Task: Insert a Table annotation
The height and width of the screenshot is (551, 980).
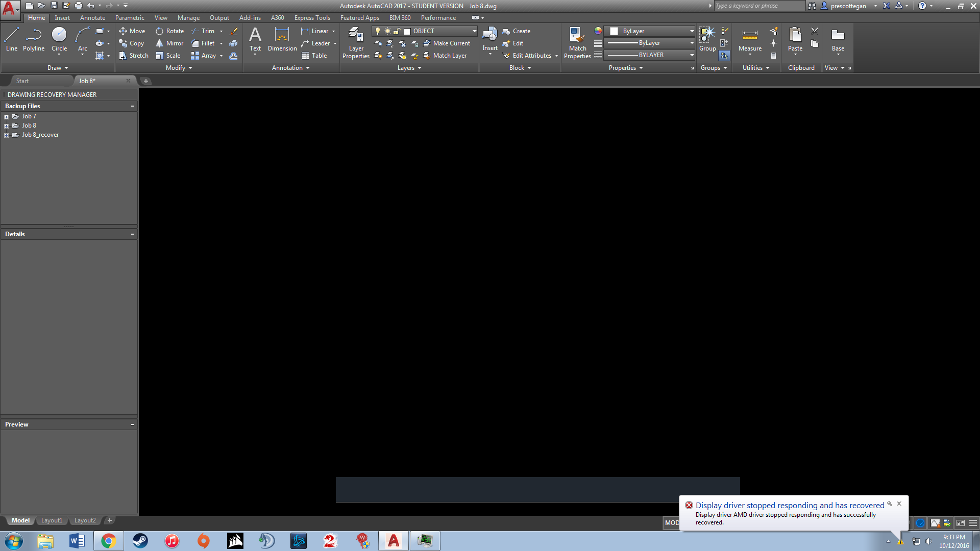Action: [x=314, y=56]
